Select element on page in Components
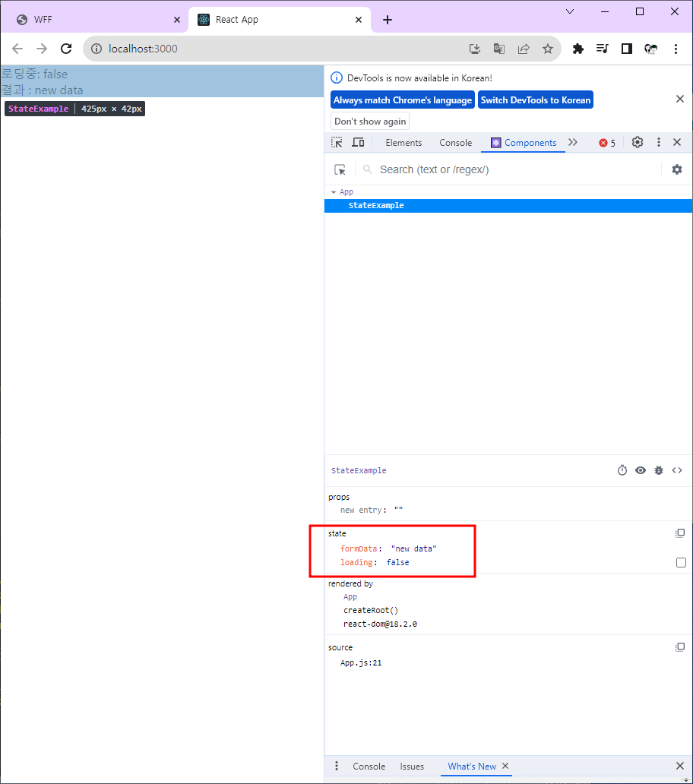The width and height of the screenshot is (693, 784). [340, 170]
